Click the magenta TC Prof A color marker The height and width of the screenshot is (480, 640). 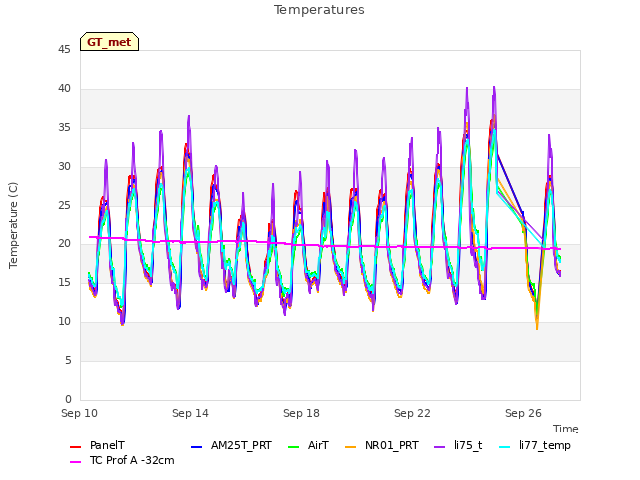click(x=76, y=462)
